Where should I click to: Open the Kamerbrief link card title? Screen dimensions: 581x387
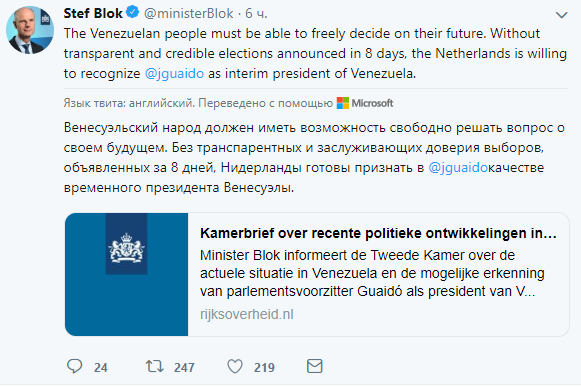[x=378, y=233]
